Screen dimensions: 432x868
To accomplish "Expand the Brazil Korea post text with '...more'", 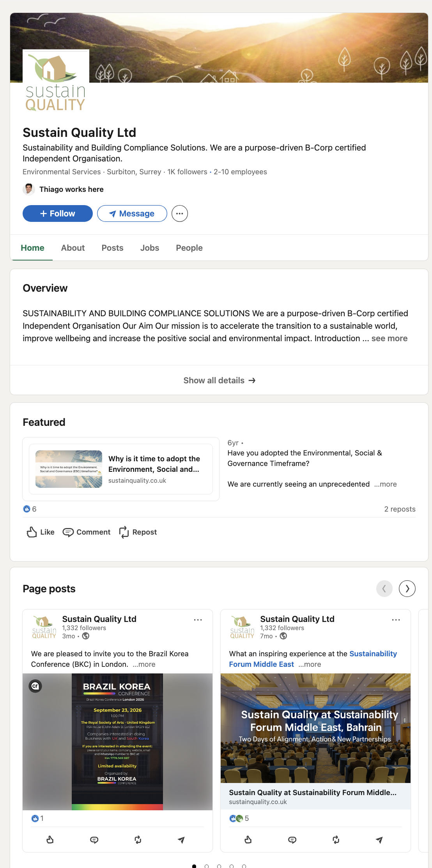I will [x=144, y=664].
